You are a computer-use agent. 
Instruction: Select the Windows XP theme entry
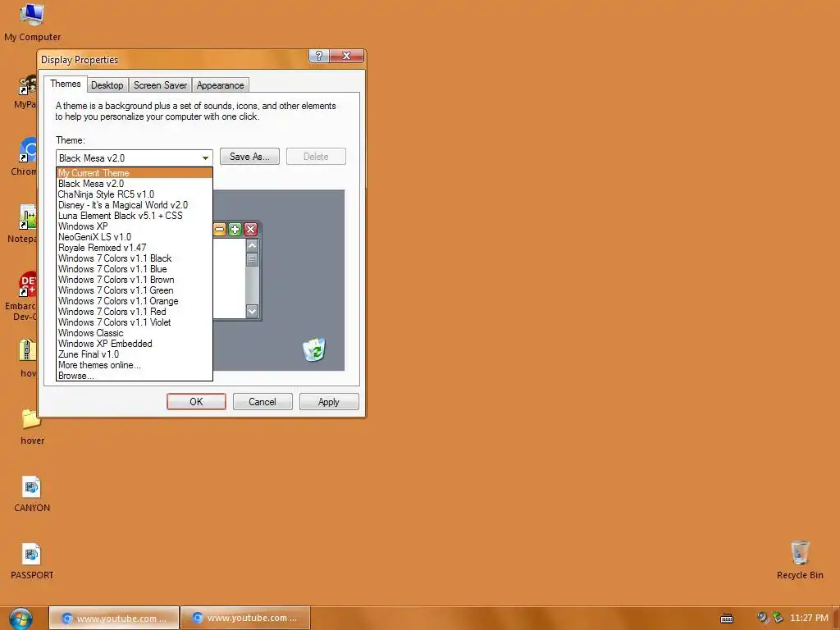pos(135,226)
